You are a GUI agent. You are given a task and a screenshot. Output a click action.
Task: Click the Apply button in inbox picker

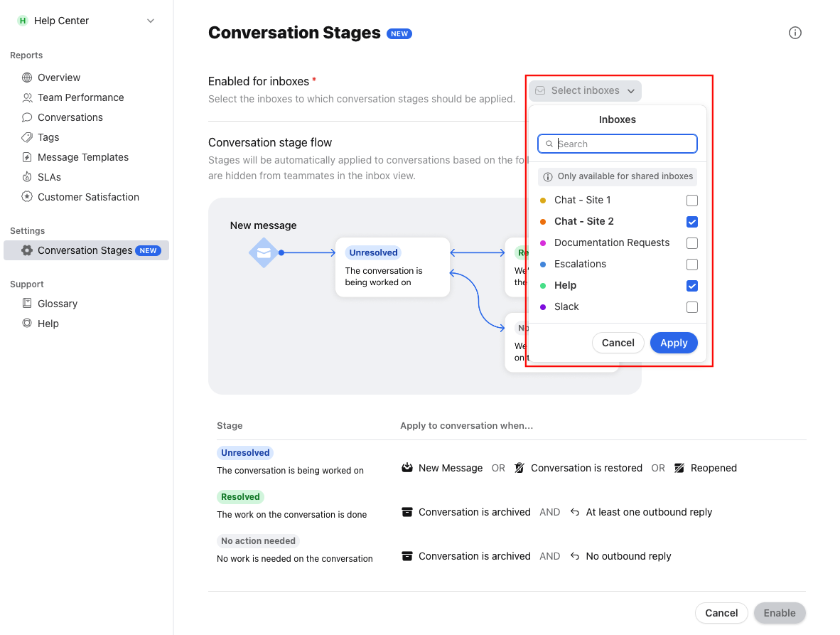click(673, 342)
